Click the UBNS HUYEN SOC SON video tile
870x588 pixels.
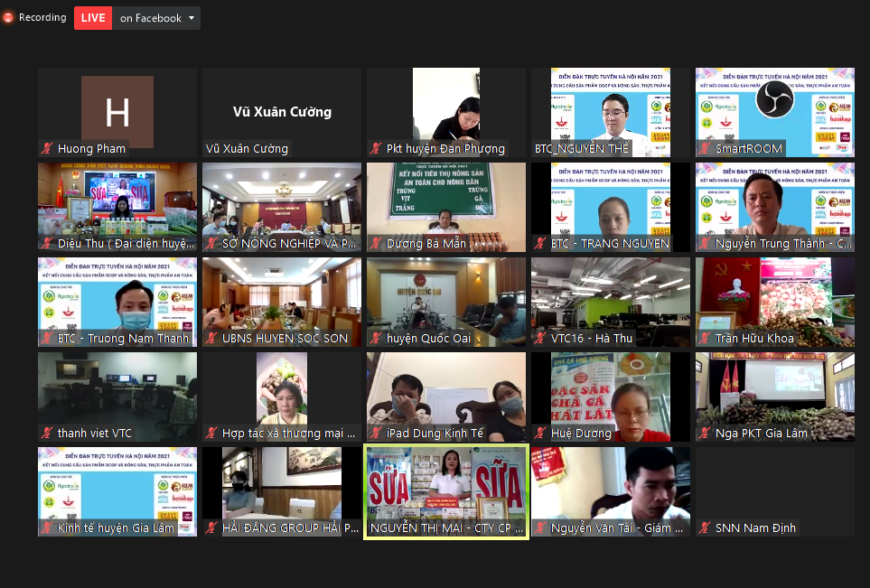coord(281,298)
